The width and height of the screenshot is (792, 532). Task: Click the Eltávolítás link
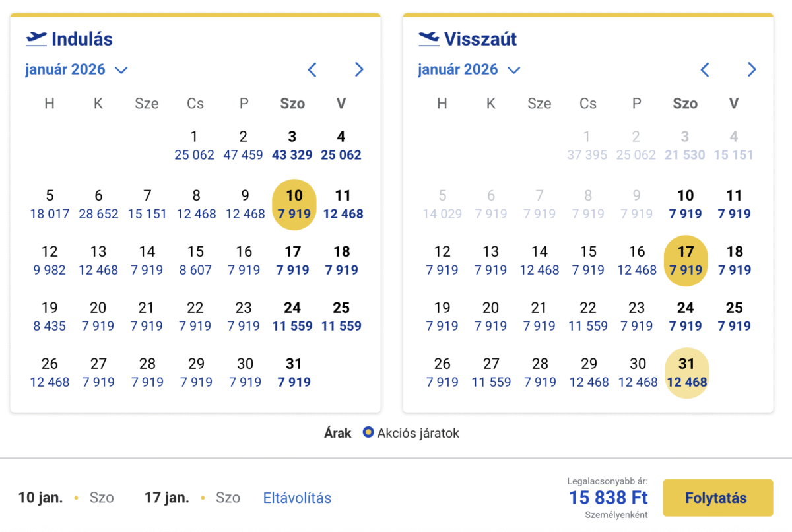297,498
